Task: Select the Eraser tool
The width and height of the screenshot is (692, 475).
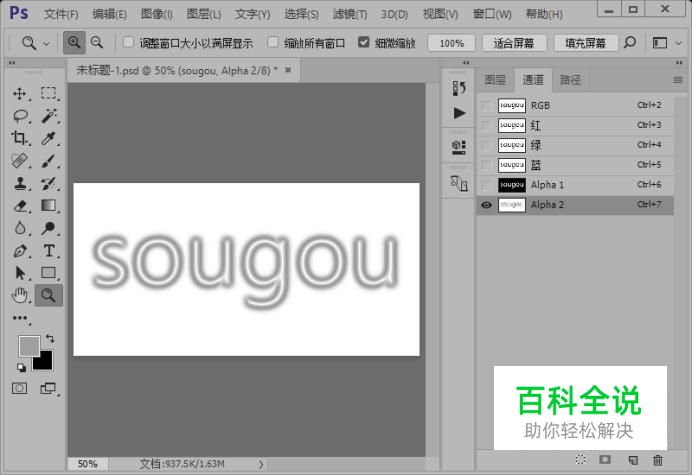Action: pyautogui.click(x=19, y=206)
